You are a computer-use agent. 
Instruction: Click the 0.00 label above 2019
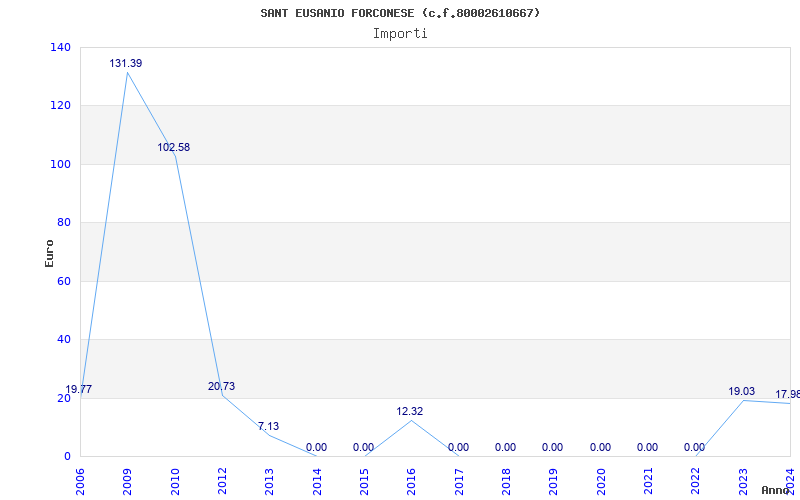(x=553, y=447)
